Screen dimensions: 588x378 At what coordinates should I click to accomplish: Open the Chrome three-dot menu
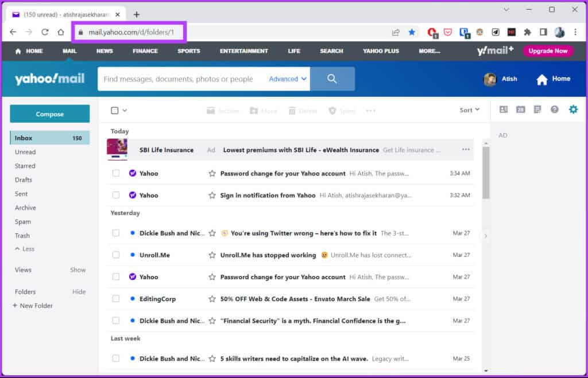(x=575, y=32)
